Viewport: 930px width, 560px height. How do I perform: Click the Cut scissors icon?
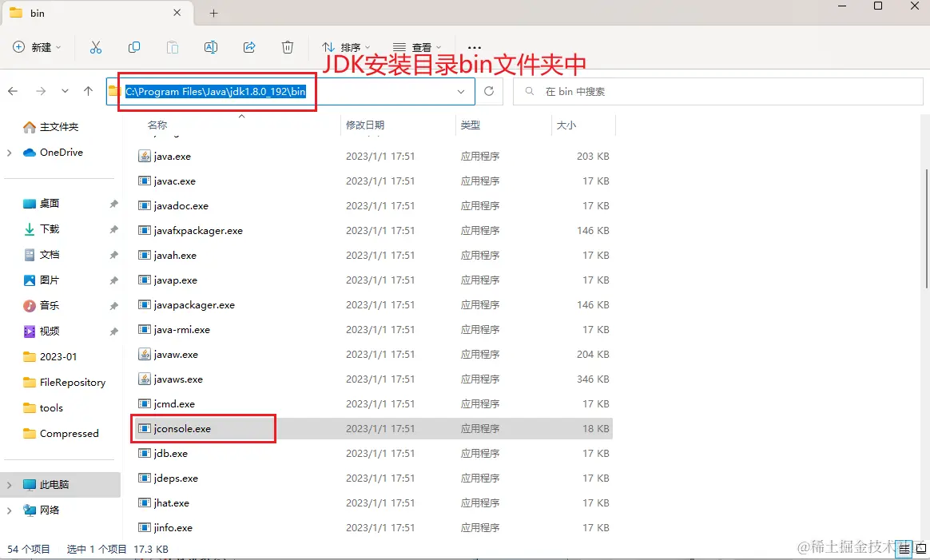96,47
